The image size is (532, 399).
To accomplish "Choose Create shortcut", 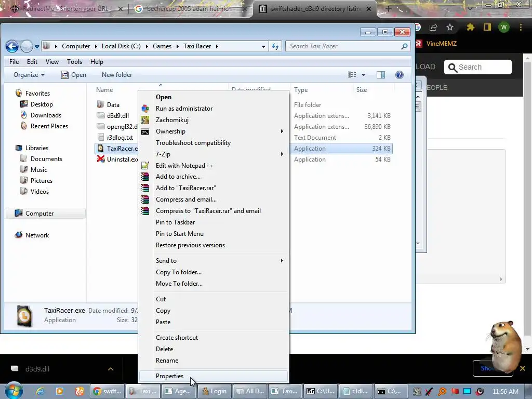I will [x=214, y=338].
